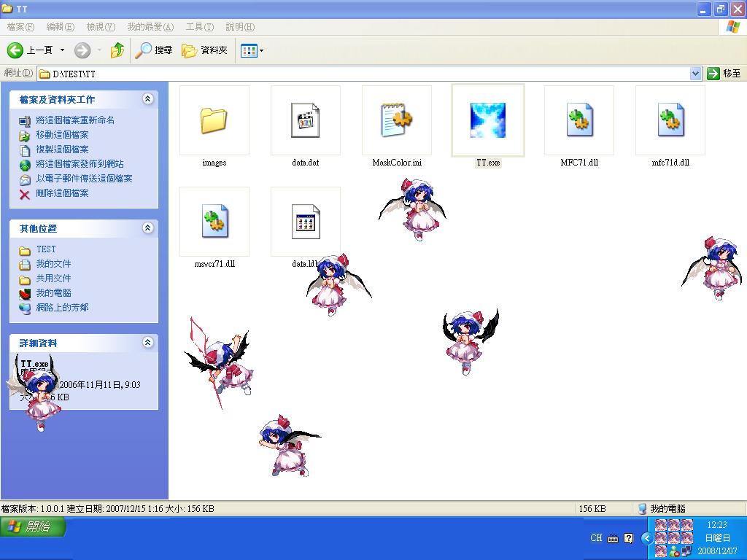
Task: Collapse the 其他位置 panel
Action: [148, 228]
